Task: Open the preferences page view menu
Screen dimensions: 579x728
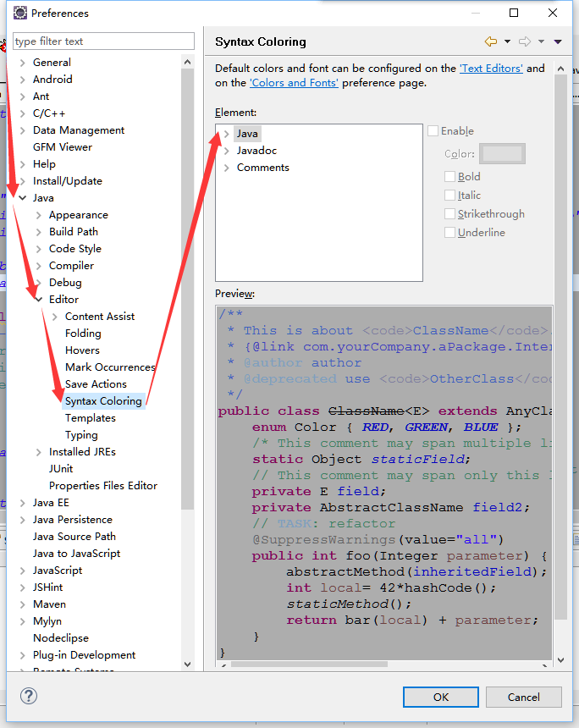Action: 558,41
